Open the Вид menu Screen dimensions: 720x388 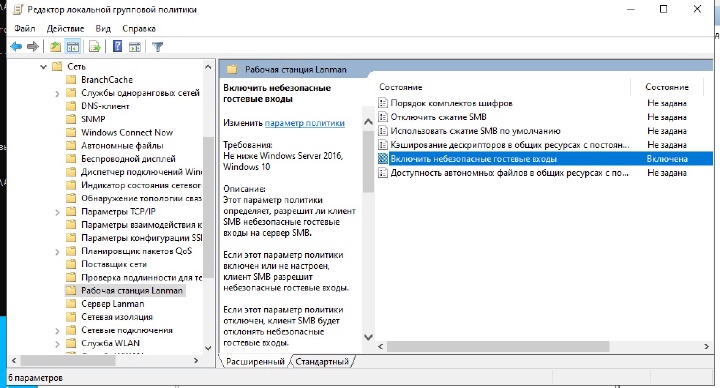click(103, 28)
